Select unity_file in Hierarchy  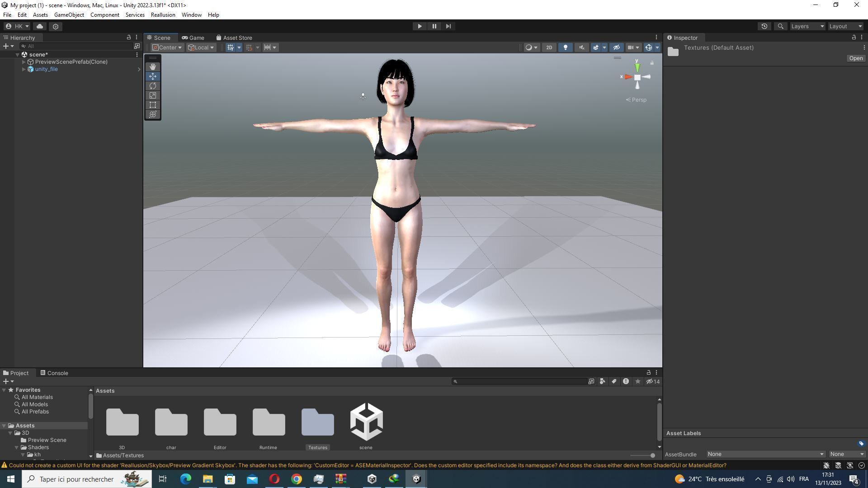coord(46,69)
